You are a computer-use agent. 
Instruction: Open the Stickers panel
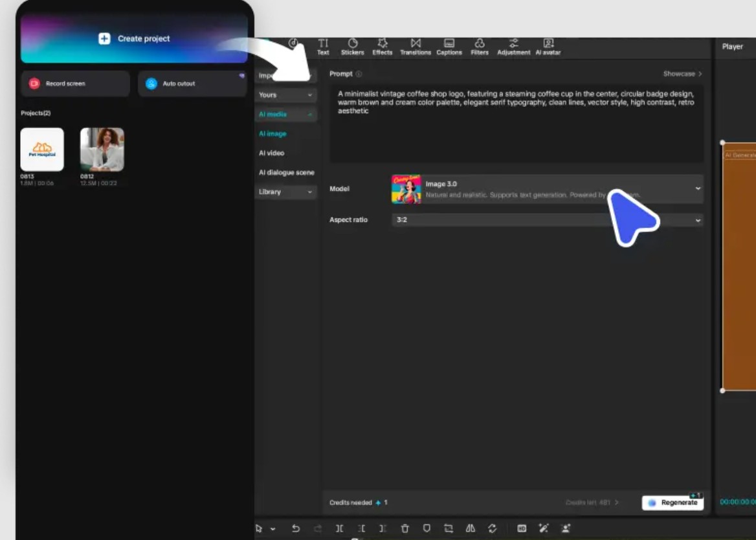pos(352,46)
